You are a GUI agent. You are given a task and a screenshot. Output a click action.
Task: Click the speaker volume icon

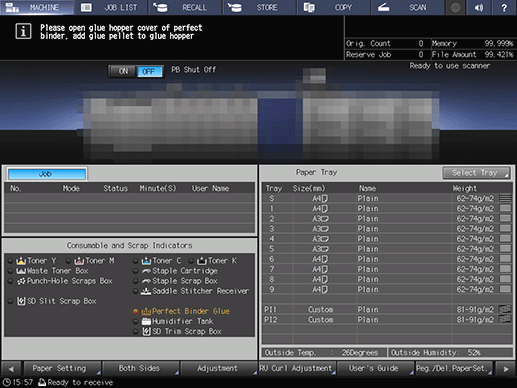point(479,7)
